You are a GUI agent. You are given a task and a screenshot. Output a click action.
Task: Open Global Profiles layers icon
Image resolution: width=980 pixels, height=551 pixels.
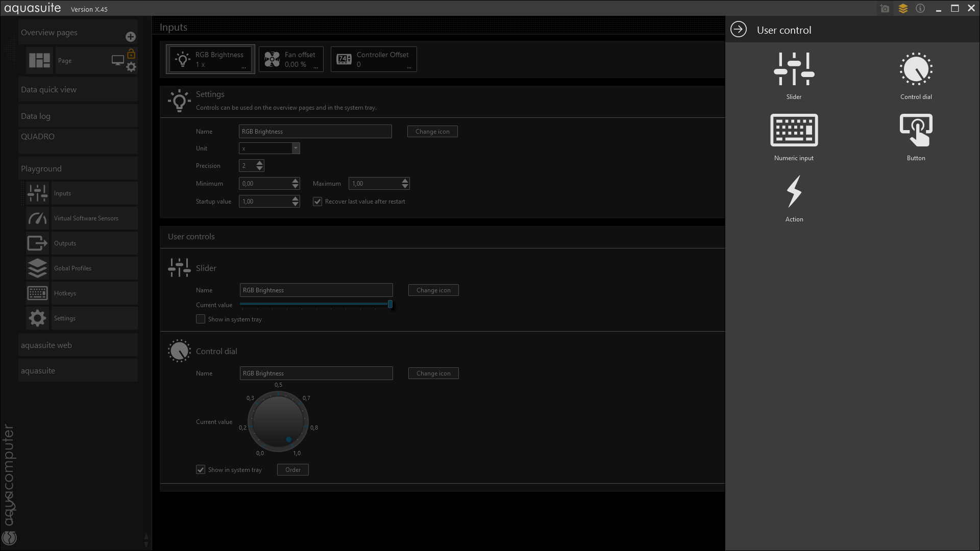[x=37, y=268]
